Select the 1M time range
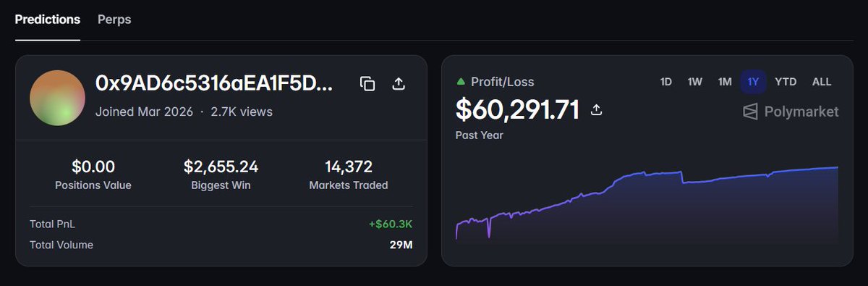 click(x=725, y=82)
